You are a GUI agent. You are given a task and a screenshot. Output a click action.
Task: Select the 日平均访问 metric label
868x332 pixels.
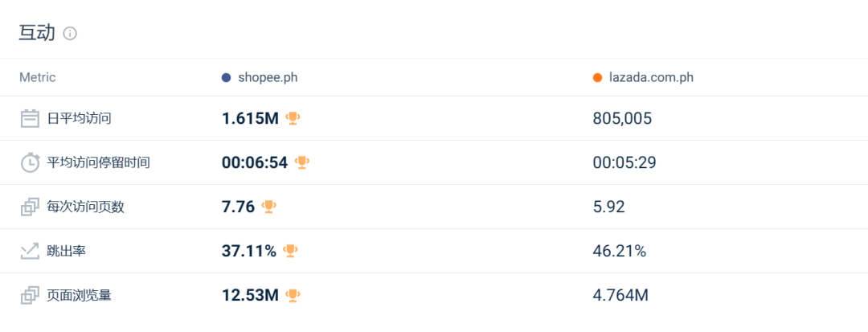[x=79, y=118]
